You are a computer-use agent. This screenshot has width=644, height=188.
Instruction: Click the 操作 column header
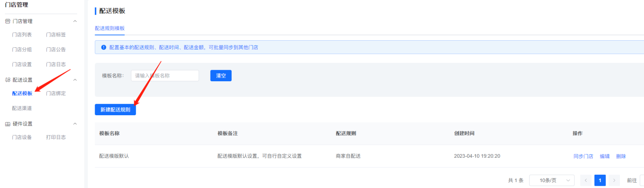[x=578, y=133]
